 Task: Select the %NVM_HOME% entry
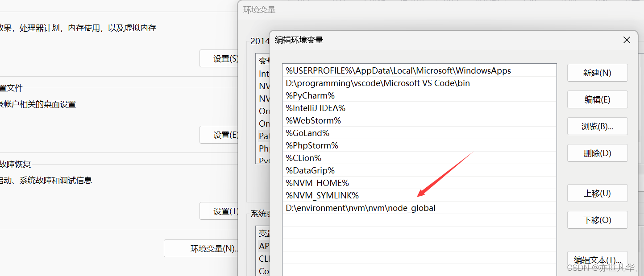tap(420, 183)
